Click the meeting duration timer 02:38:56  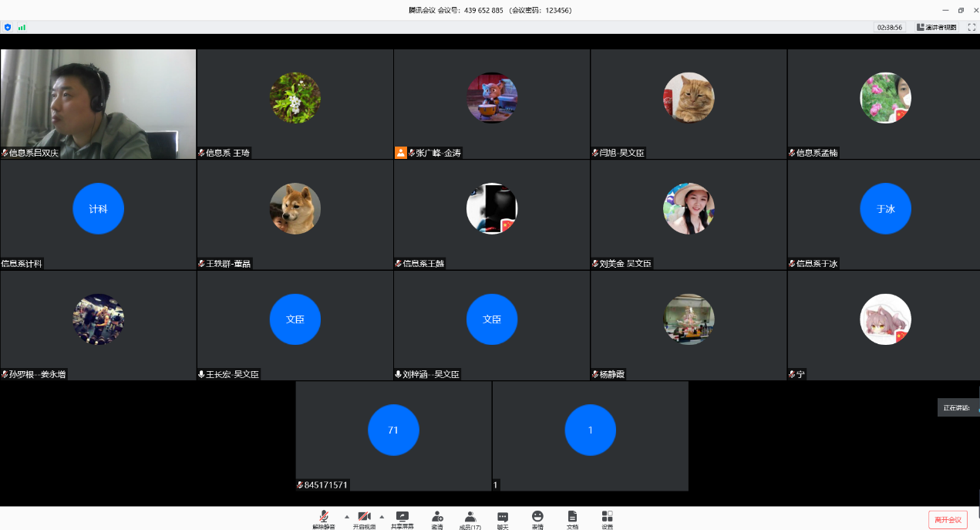(889, 27)
